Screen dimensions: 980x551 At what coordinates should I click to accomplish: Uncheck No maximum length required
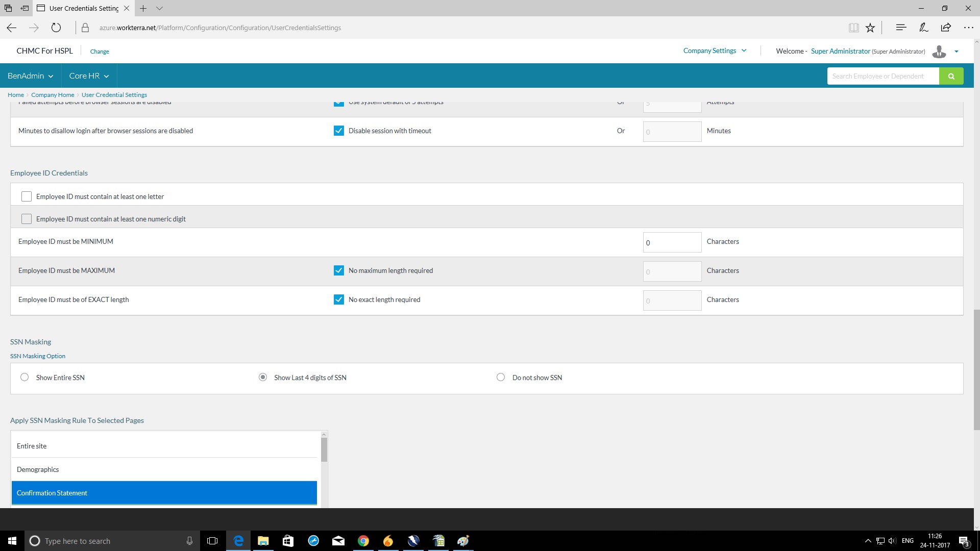pyautogui.click(x=339, y=270)
